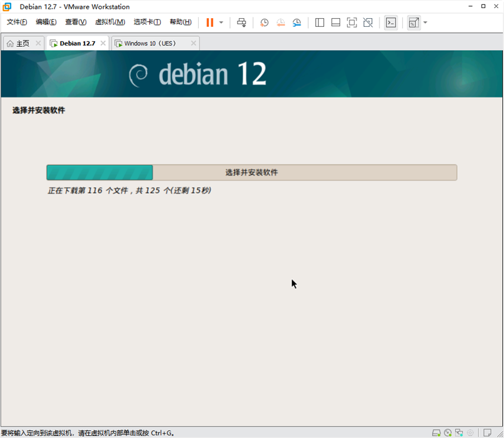Viewport: 504px width, 438px height.
Task: Close the VMware Workstation window
Action: click(496, 6)
